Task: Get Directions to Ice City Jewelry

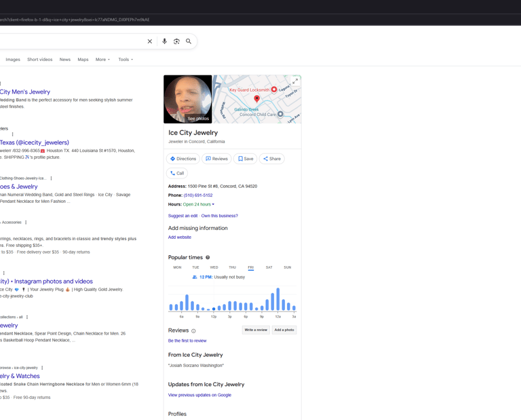Action: click(183, 159)
